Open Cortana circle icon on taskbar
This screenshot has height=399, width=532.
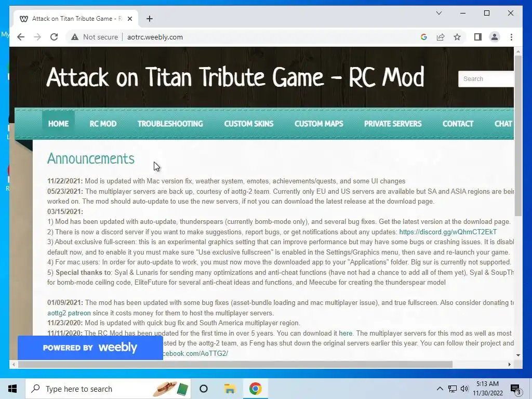pos(204,389)
